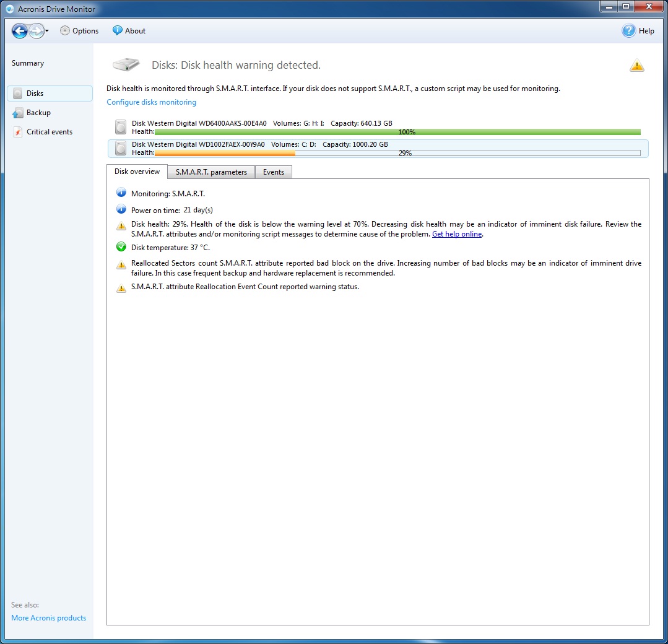Open Critical events section

[50, 132]
